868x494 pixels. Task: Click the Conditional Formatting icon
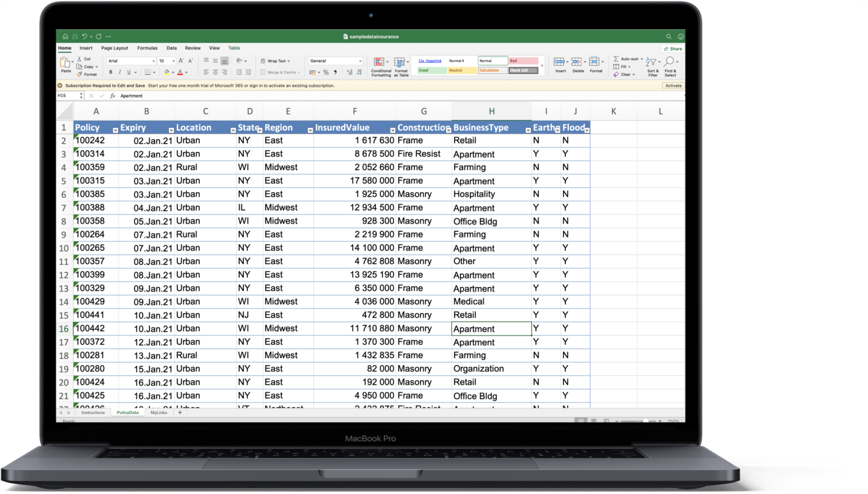tap(379, 62)
